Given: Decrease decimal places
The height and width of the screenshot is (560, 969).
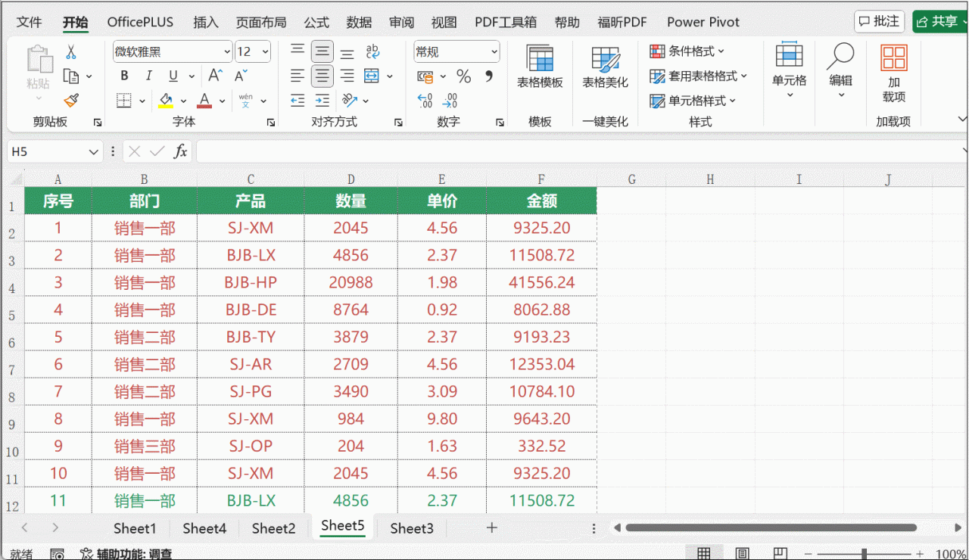Looking at the screenshot, I should click(x=450, y=100).
